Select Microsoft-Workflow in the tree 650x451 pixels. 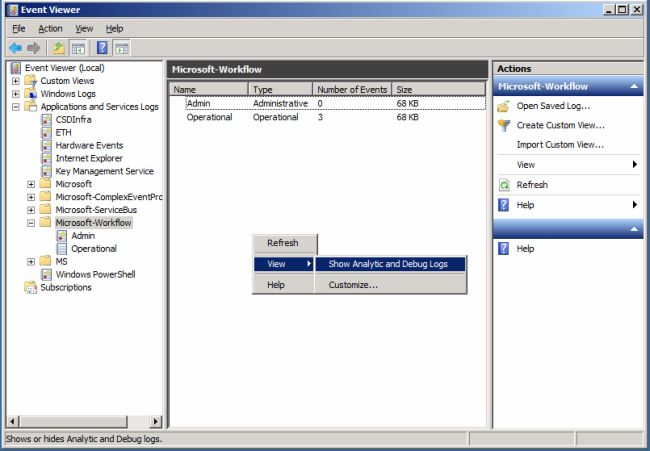93,223
